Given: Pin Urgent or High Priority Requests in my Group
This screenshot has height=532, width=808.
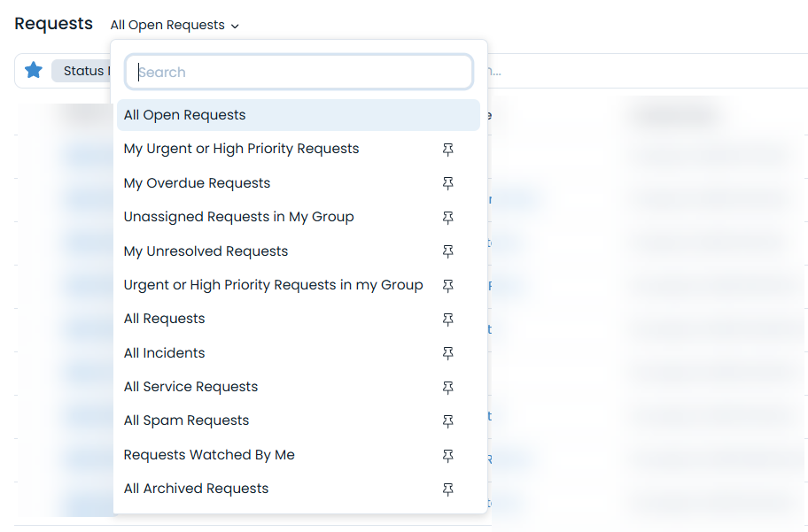Looking at the screenshot, I should (448, 285).
